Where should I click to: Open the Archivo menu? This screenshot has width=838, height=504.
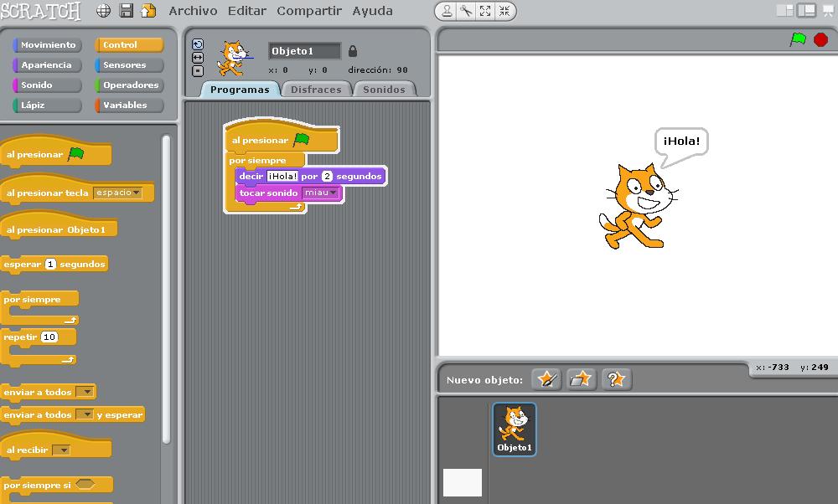[193, 11]
